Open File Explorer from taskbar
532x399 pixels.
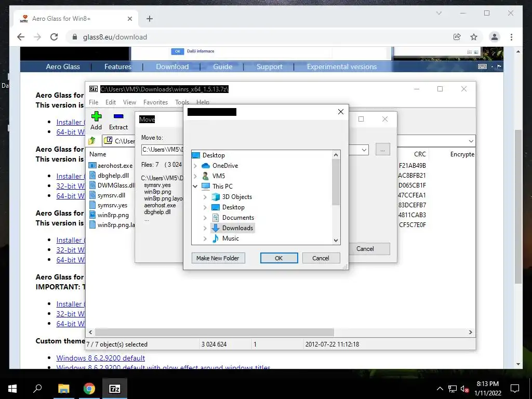point(63,389)
